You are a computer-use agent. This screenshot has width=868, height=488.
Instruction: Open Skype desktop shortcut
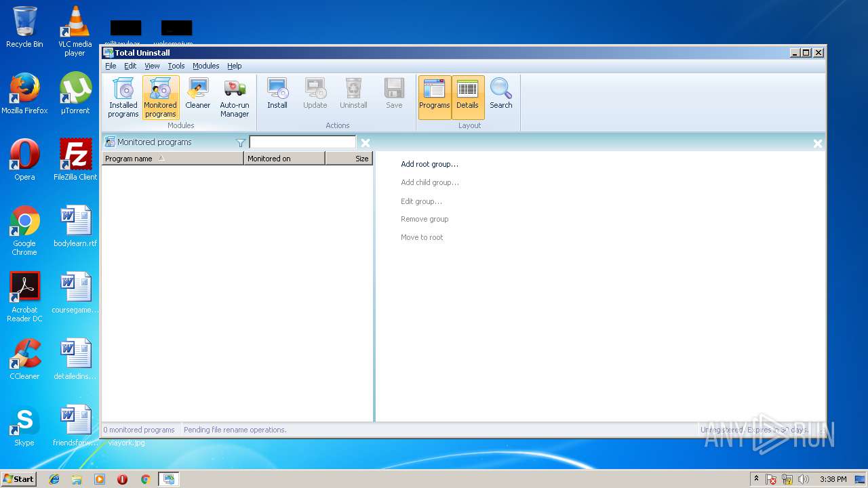[x=24, y=426]
